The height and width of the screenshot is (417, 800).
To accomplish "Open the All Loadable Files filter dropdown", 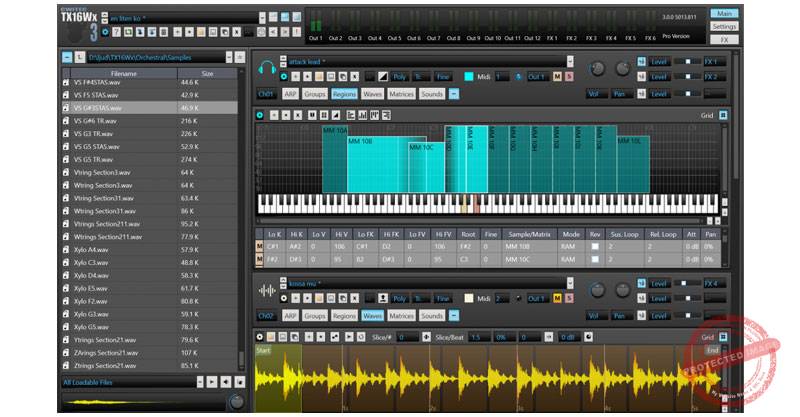I will click(x=199, y=382).
